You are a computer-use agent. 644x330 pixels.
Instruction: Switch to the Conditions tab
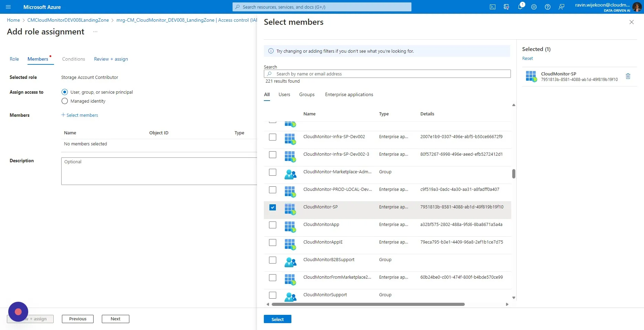(74, 59)
